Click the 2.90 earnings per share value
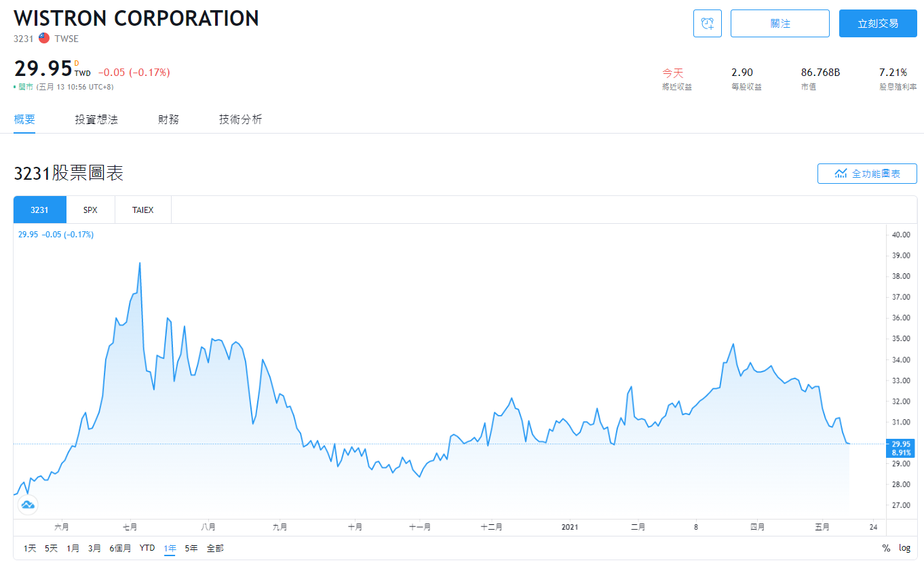Image resolution: width=924 pixels, height=567 pixels. click(x=742, y=73)
